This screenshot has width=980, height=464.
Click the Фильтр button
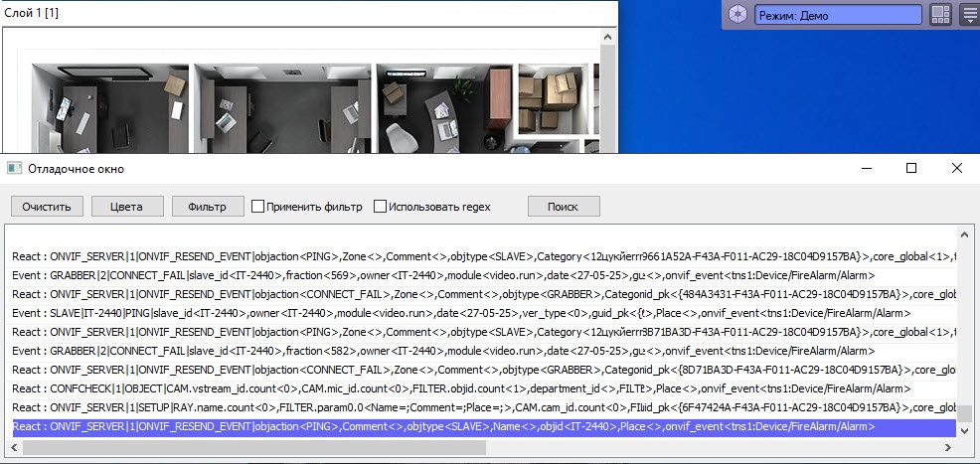point(207,207)
